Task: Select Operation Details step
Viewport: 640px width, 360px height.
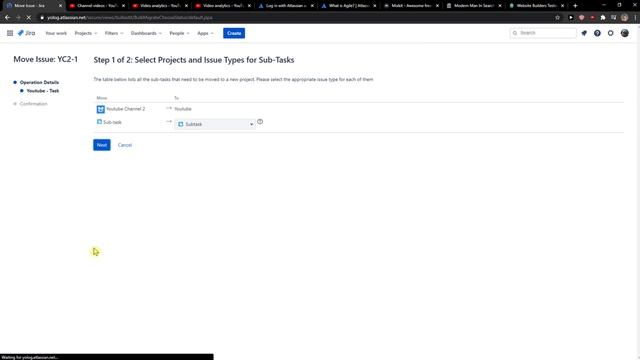Action: pyautogui.click(x=39, y=82)
